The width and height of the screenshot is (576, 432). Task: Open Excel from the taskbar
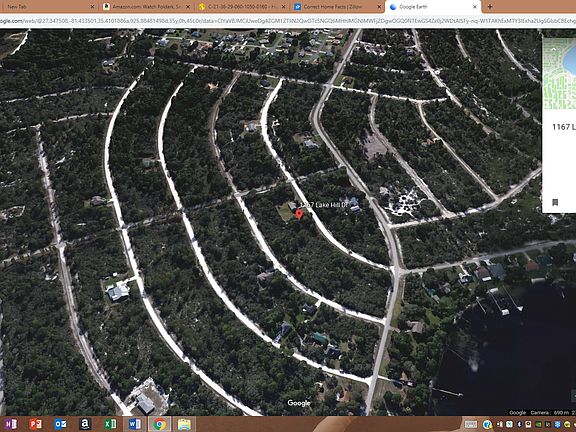pyautogui.click(x=110, y=424)
